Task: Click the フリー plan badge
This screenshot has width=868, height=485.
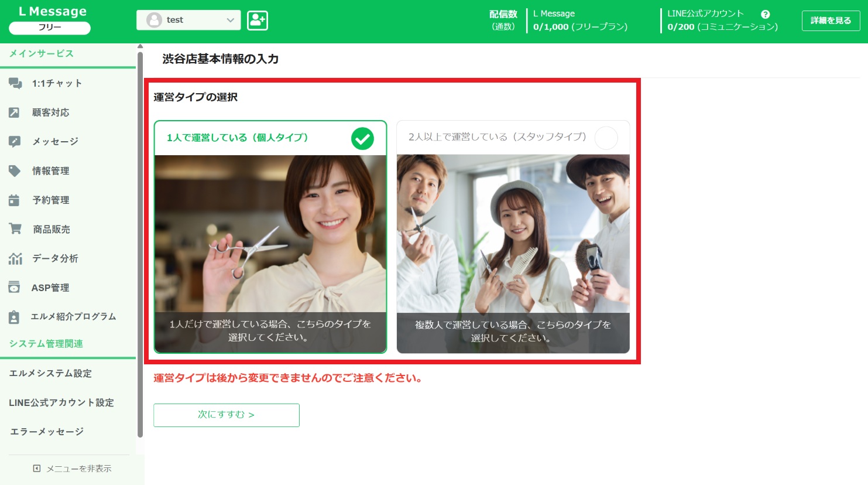Action: coord(50,28)
